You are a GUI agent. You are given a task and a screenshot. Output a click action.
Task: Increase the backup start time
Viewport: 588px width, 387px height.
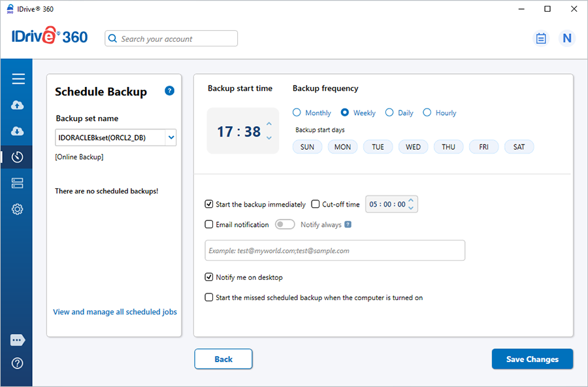tap(269, 124)
